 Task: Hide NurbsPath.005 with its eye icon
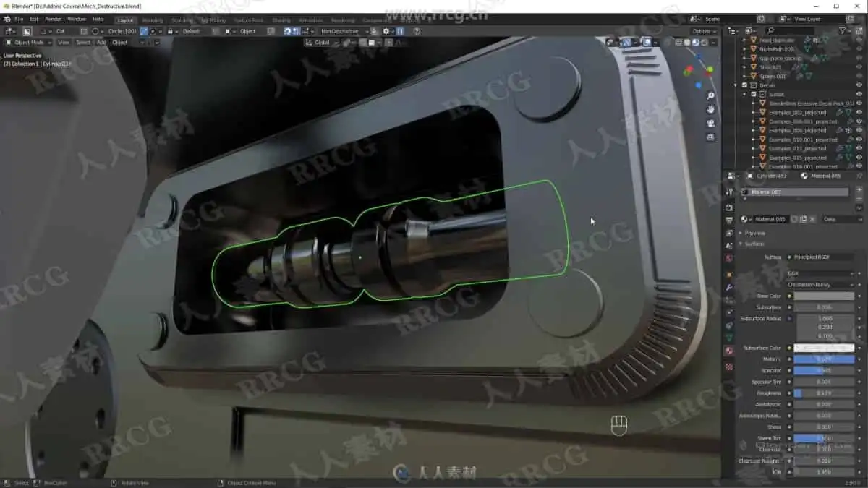point(859,49)
